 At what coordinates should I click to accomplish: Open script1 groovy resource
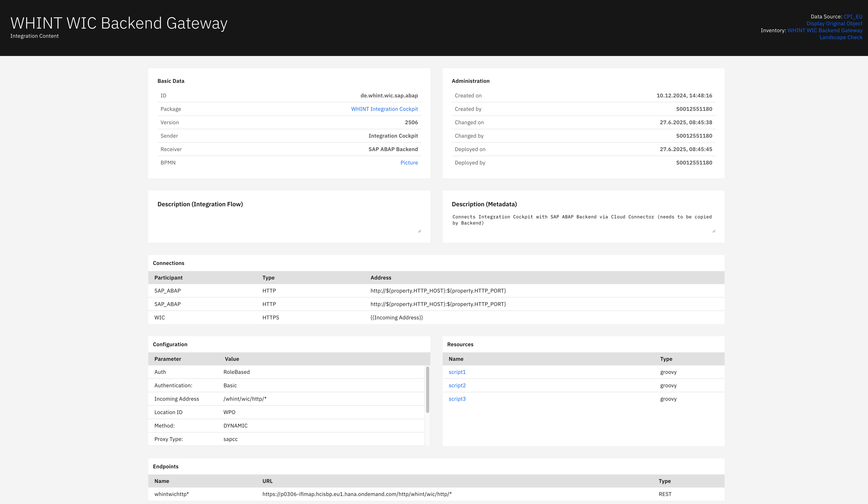(x=457, y=372)
